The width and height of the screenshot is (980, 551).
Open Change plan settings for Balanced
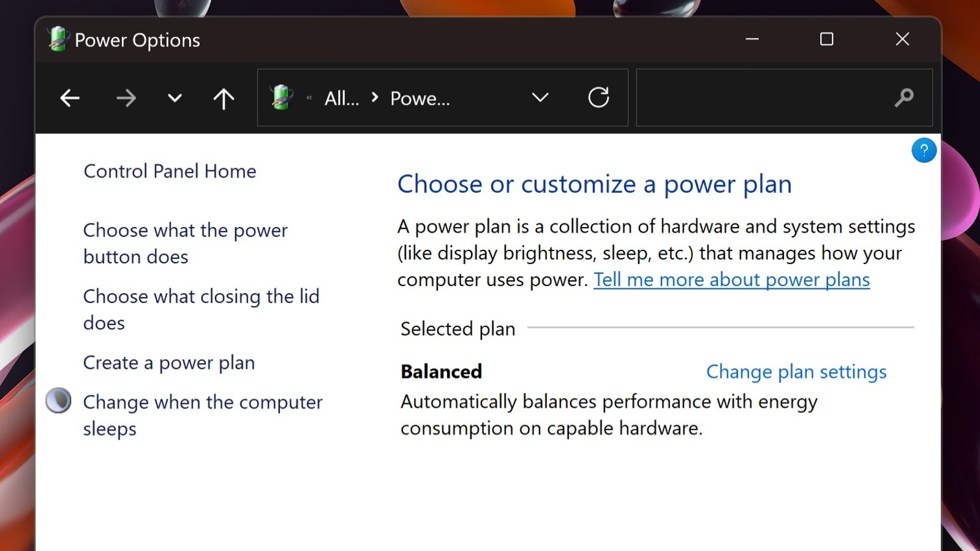coord(796,372)
